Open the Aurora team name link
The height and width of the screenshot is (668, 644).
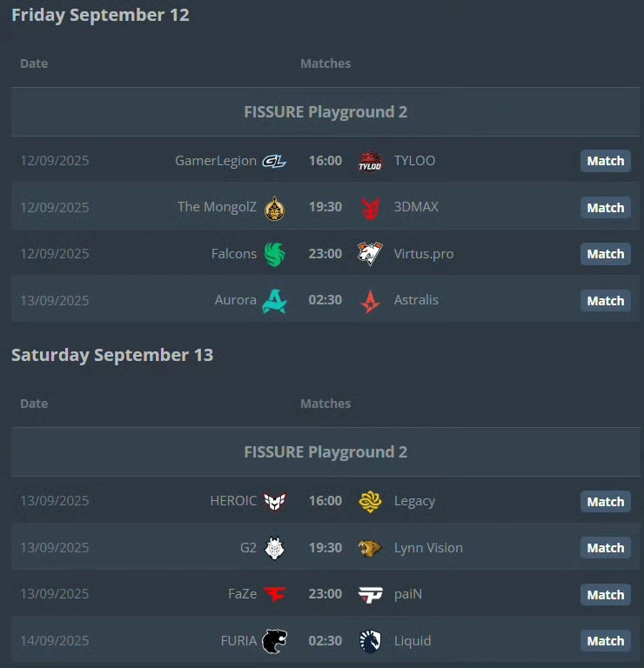coord(235,300)
